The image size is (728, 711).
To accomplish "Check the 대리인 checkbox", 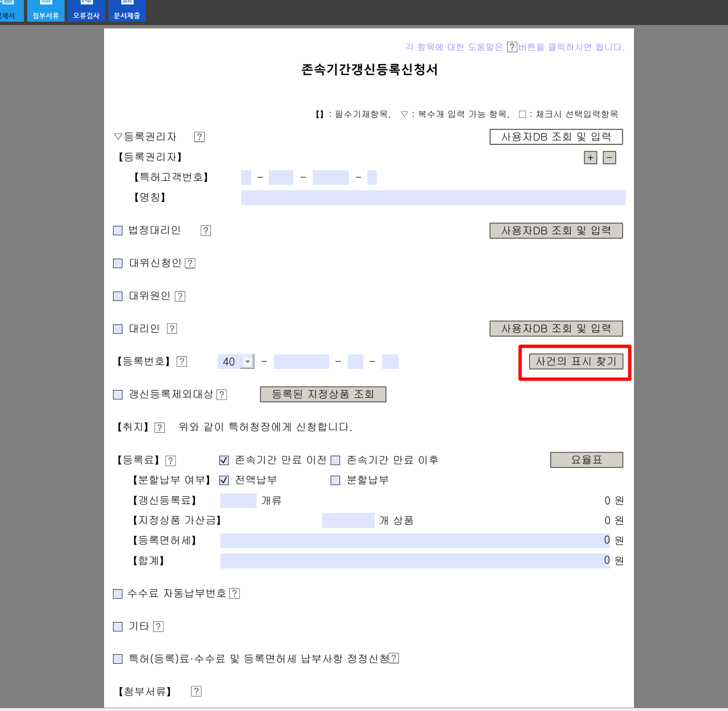I will (x=118, y=329).
